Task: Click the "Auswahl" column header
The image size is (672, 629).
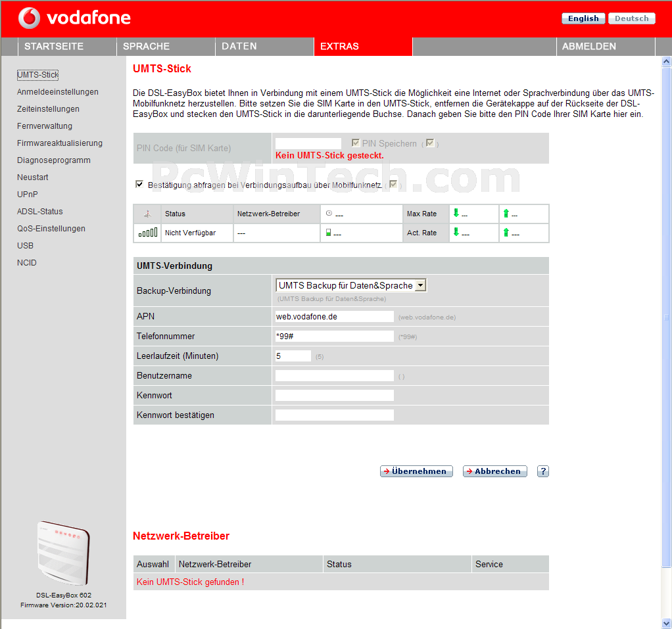Action: coord(153,565)
